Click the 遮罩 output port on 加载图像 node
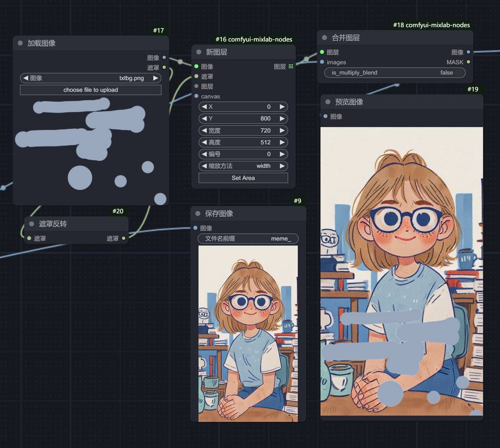The width and height of the screenshot is (500, 448). click(x=164, y=67)
